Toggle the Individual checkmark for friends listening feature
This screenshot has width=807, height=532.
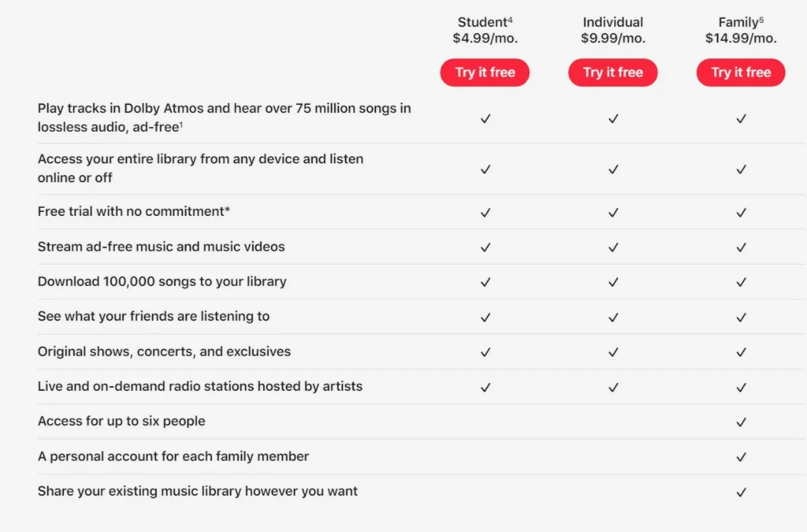[x=613, y=317]
